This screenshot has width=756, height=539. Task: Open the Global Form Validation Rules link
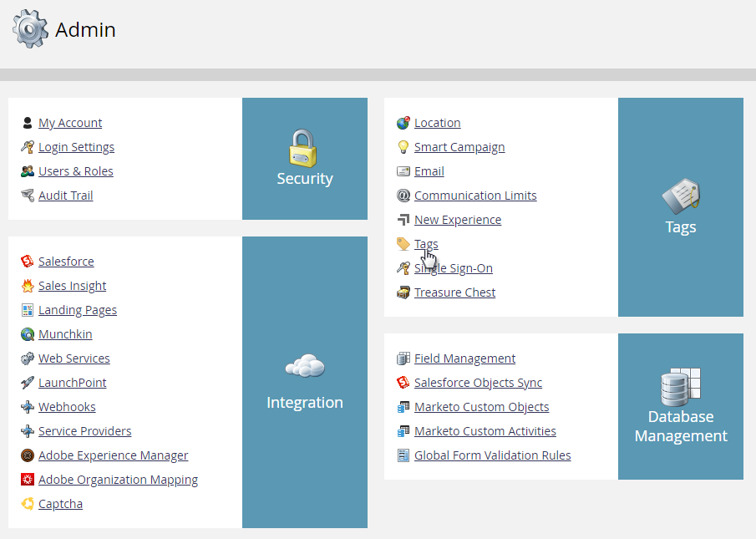(492, 455)
